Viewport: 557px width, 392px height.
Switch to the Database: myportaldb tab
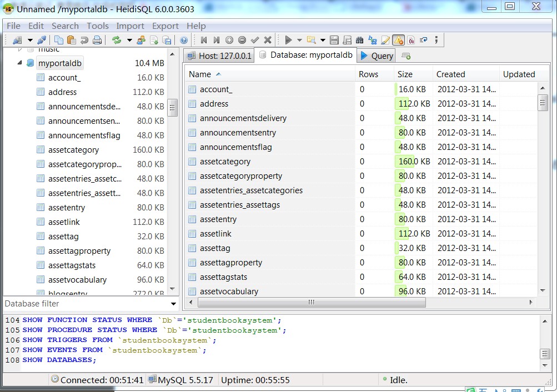(x=306, y=55)
